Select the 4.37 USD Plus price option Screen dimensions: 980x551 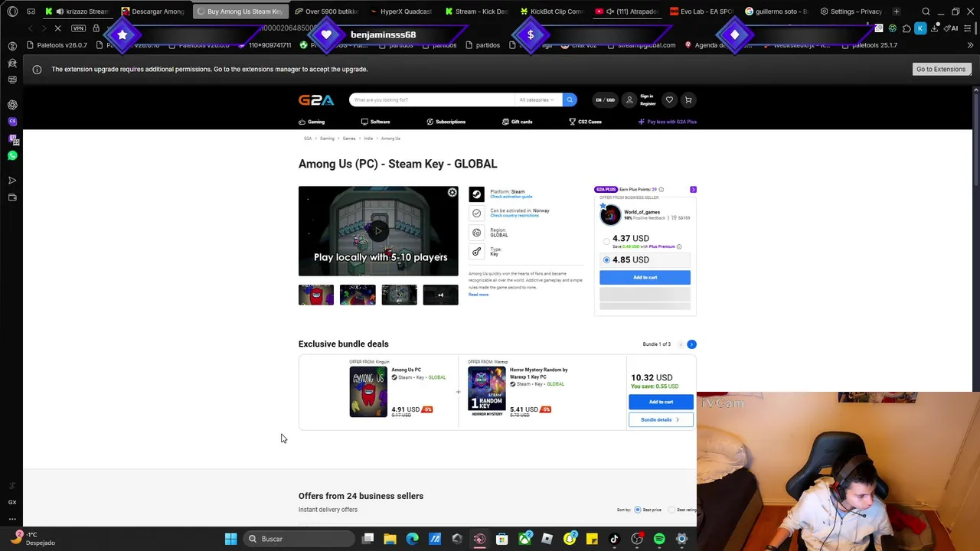tap(606, 241)
